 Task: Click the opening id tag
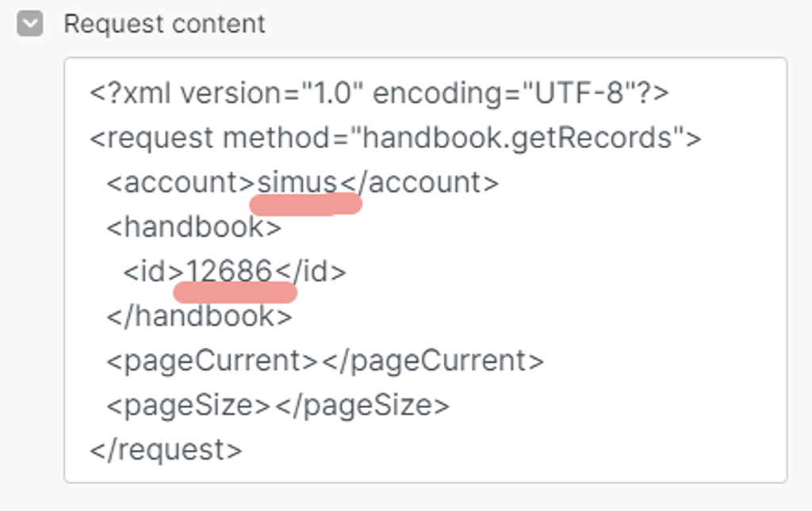point(153,272)
